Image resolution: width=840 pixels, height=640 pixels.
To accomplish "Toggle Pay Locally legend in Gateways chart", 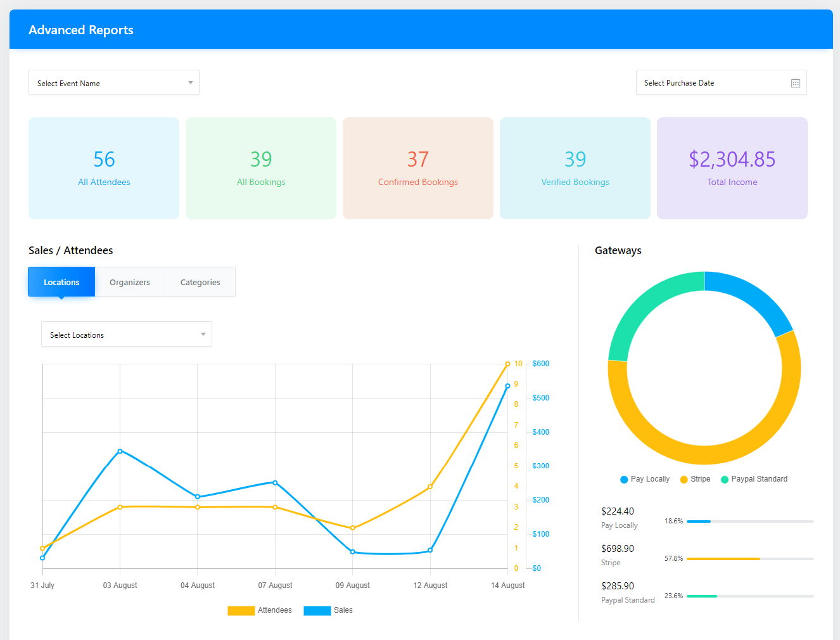I will click(645, 479).
